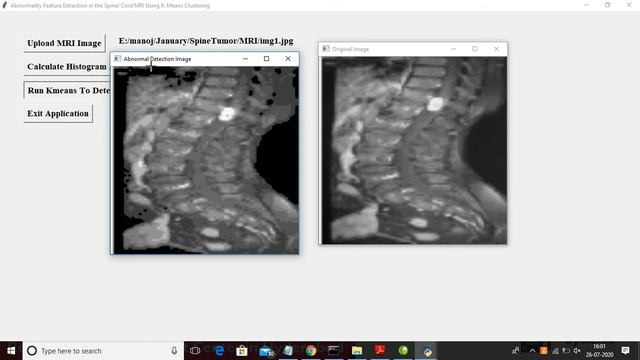Show hidden system tray icons

coord(532,351)
